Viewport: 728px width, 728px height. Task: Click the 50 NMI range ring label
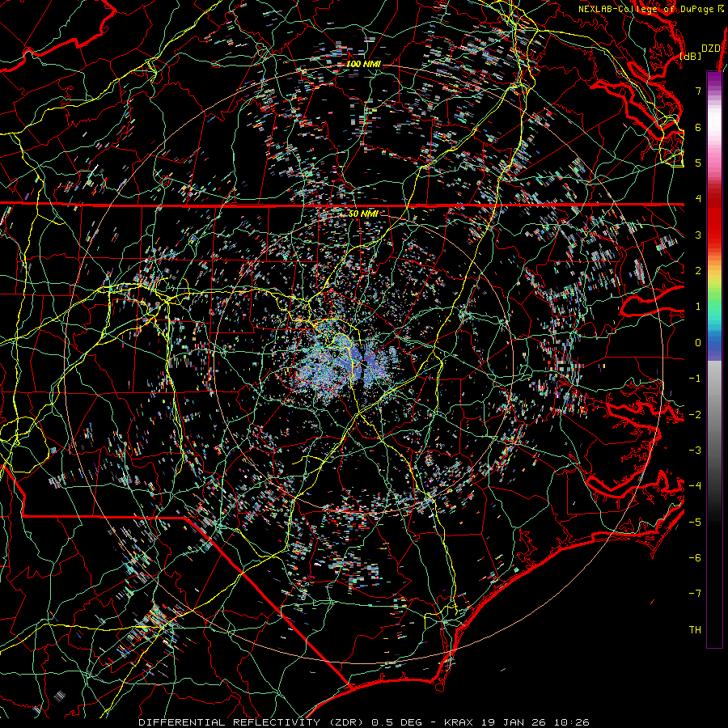click(x=363, y=214)
